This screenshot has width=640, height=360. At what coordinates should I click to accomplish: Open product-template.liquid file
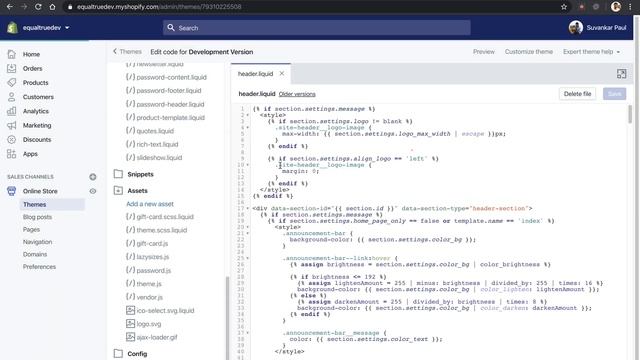pos(165,118)
